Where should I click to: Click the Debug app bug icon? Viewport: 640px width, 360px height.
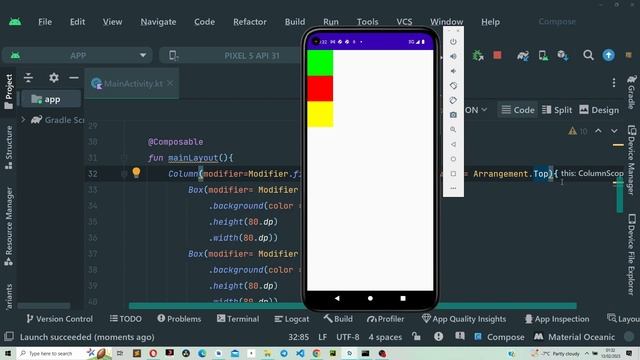pyautogui.click(x=478, y=55)
